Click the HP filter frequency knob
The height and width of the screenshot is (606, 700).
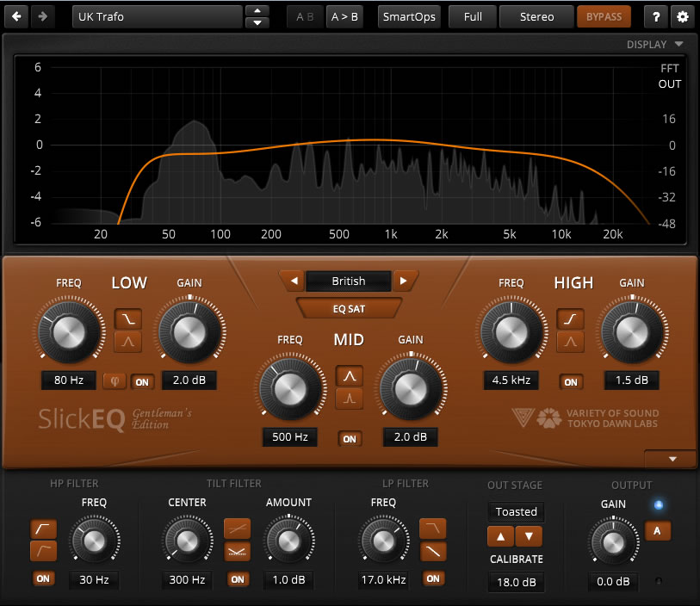(94, 541)
